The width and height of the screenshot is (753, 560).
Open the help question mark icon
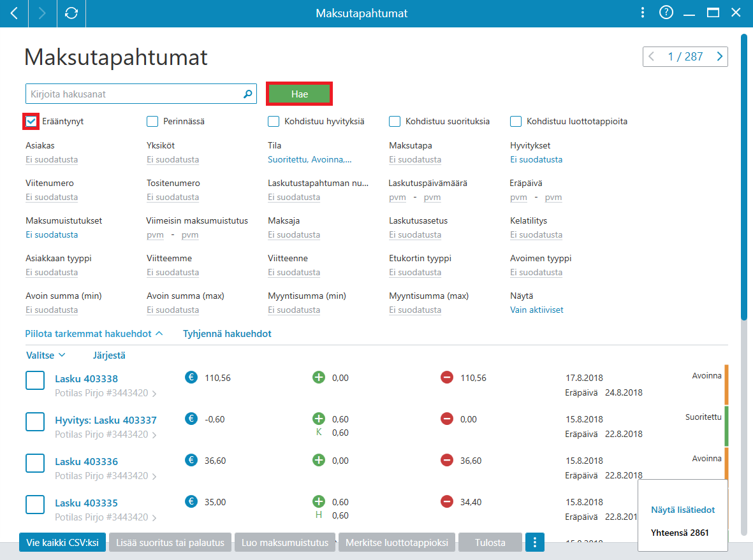(x=666, y=13)
